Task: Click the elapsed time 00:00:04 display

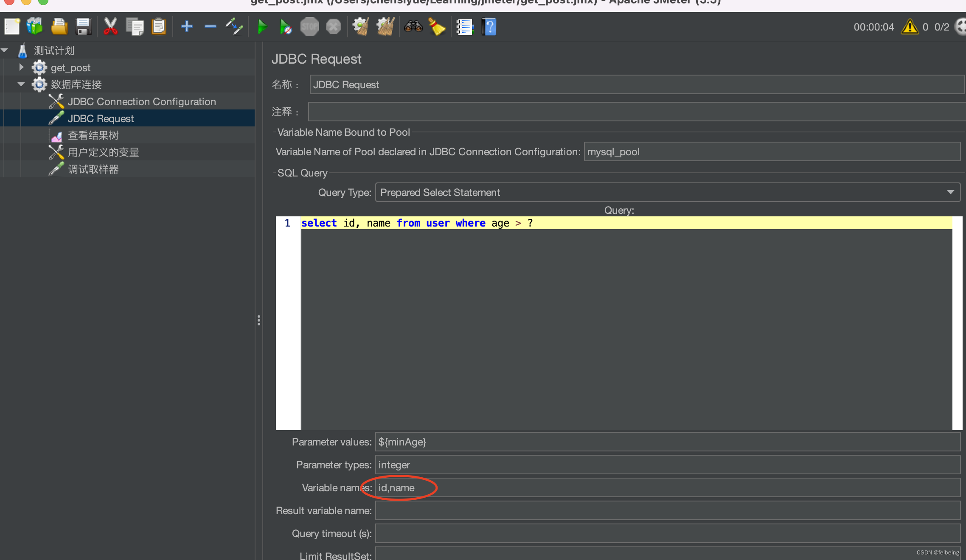Action: click(x=874, y=27)
